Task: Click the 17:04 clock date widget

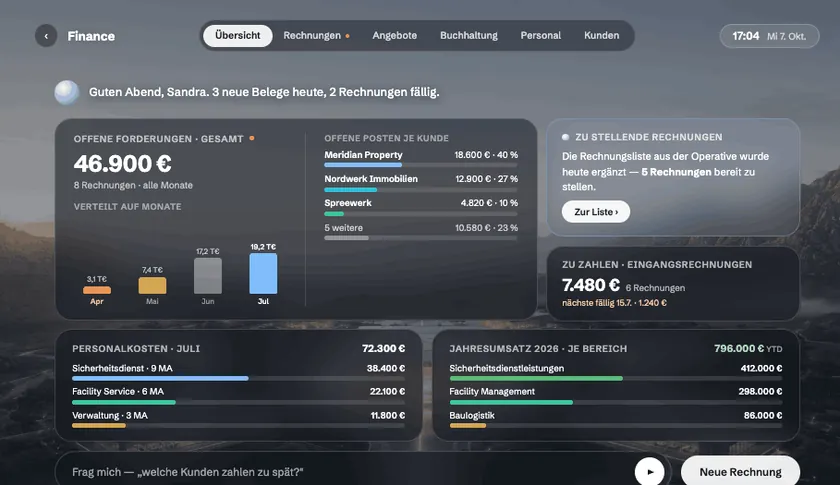Action: [x=769, y=36]
